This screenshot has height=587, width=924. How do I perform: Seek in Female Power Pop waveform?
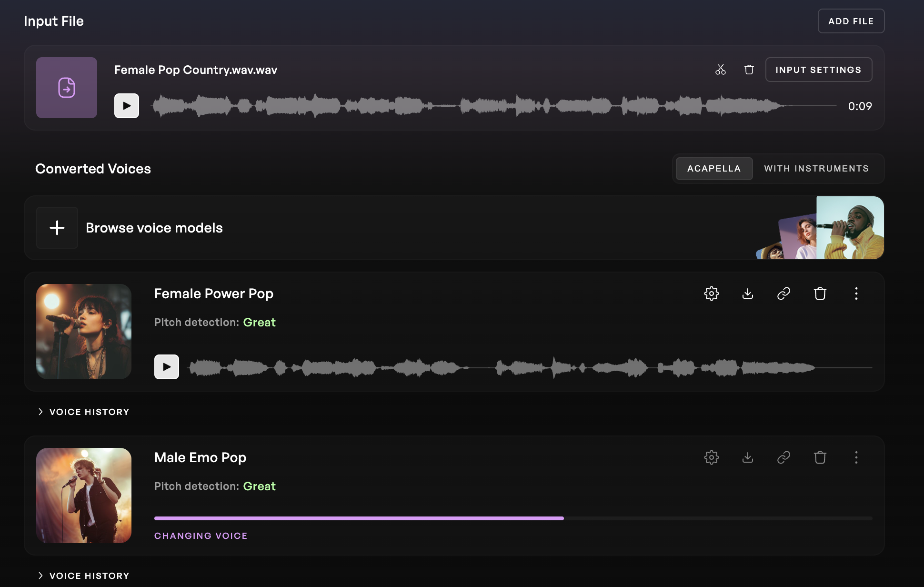(524, 367)
